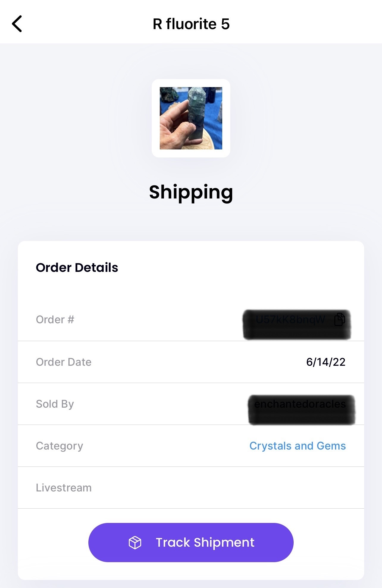The width and height of the screenshot is (382, 588).
Task: Copy the order number with the copy icon
Action: 339,320
